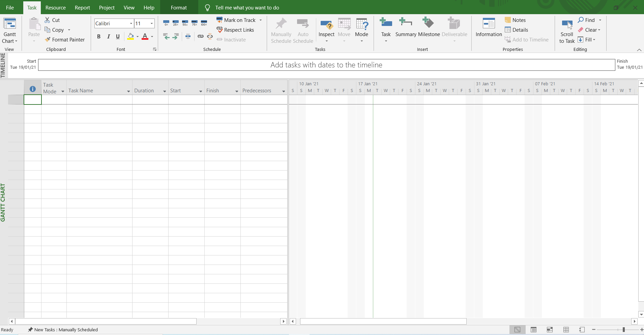
Task: Insert a Milestone
Action: (x=429, y=27)
